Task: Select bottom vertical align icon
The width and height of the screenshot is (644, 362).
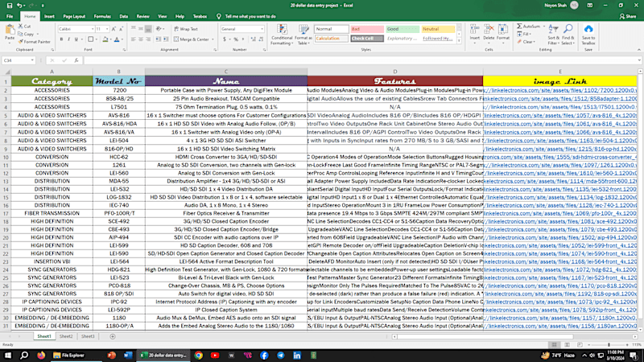Action: [x=148, y=29]
